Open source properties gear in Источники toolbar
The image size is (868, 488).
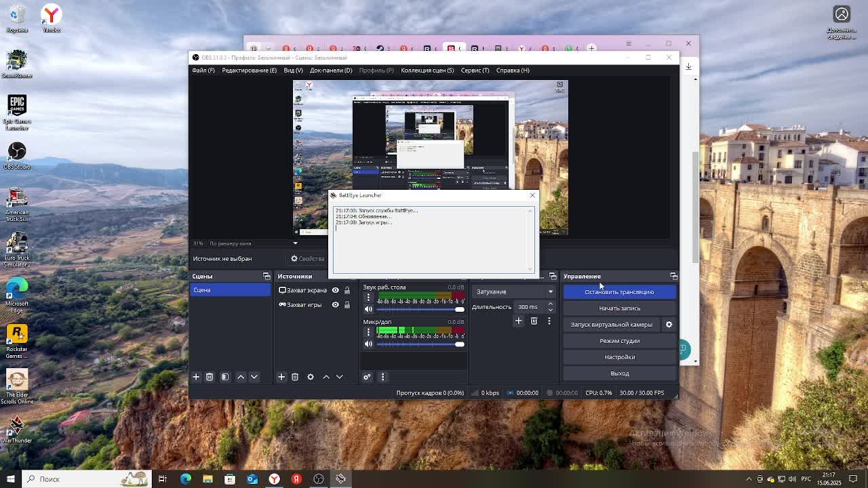click(x=311, y=377)
